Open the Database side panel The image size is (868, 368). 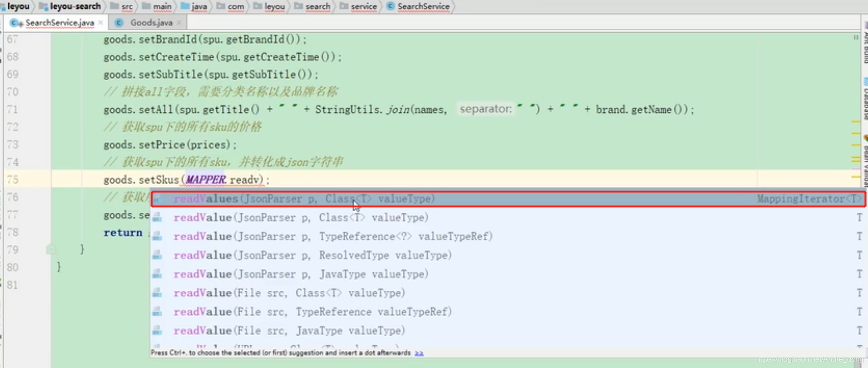[x=865, y=99]
